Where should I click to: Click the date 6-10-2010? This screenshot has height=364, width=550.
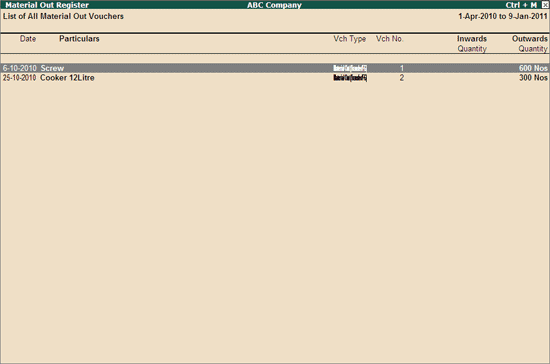click(20, 68)
